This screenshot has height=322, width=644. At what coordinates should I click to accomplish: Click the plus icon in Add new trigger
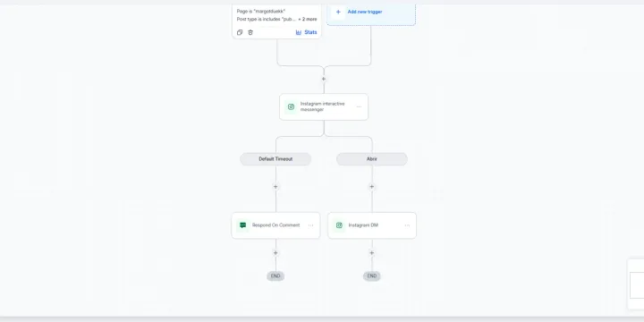click(338, 12)
